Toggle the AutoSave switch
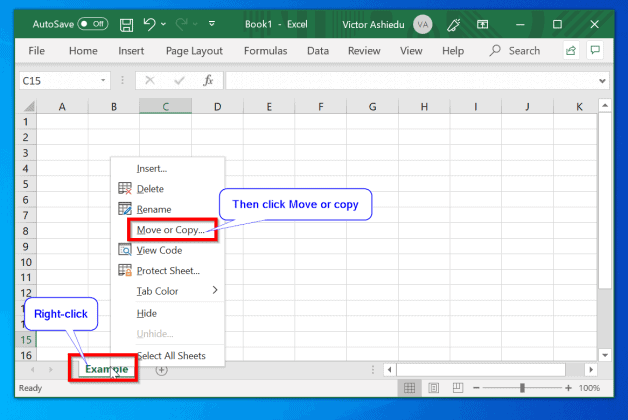This screenshot has width=628, height=420. (x=93, y=24)
